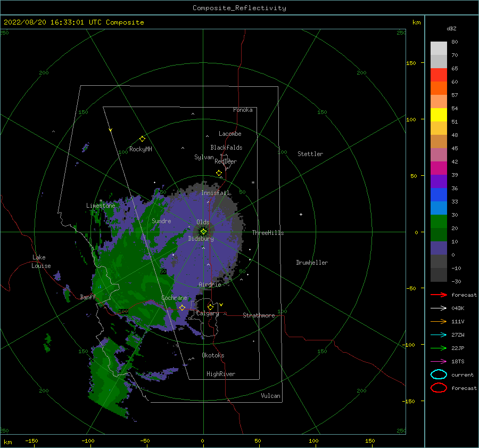
Task: Select the 42 dBZ magenta swatch
Action: pos(439,168)
